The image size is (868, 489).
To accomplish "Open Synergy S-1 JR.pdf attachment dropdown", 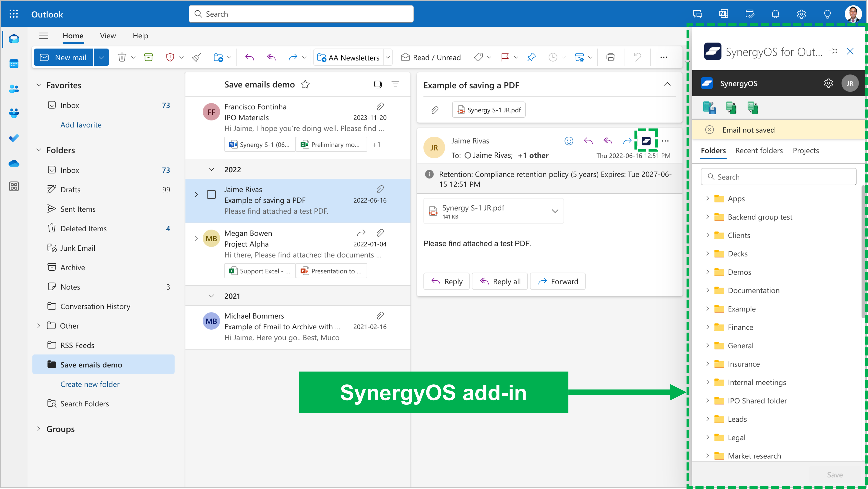I will [555, 211].
